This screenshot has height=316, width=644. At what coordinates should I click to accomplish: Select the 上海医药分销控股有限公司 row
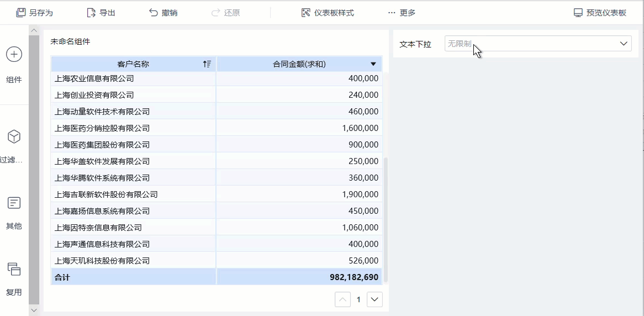[102, 128]
